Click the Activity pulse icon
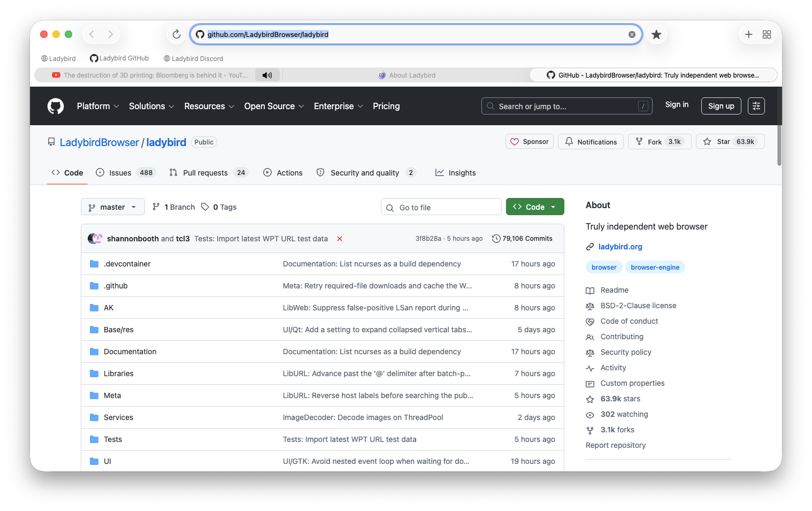This screenshot has height=511, width=812. 590,368
